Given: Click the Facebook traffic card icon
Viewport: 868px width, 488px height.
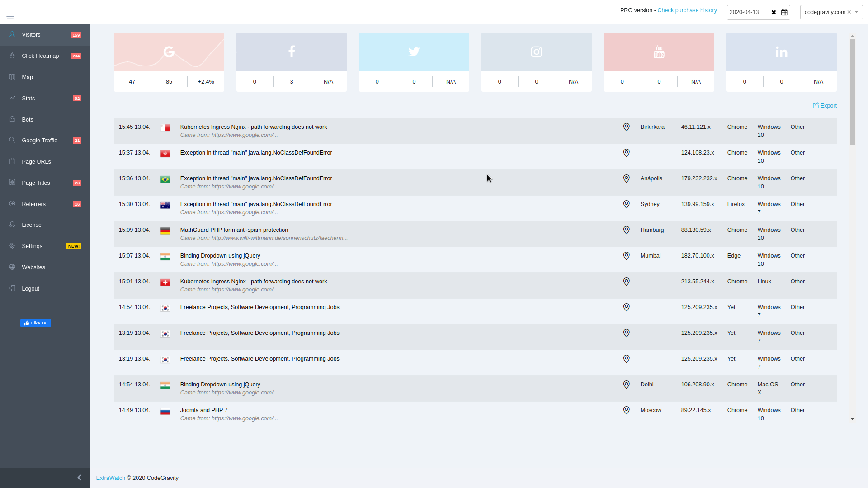Looking at the screenshot, I should [292, 52].
